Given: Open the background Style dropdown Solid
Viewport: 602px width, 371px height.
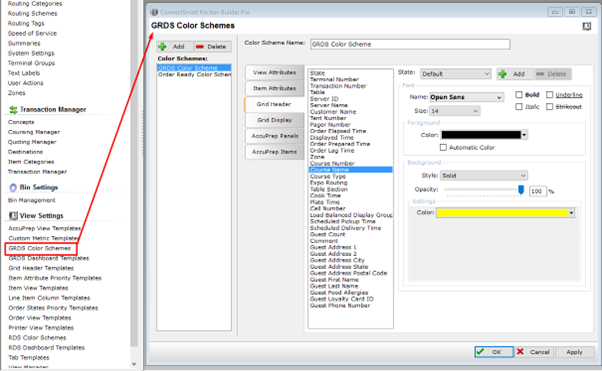Looking at the screenshot, I should click(484, 176).
